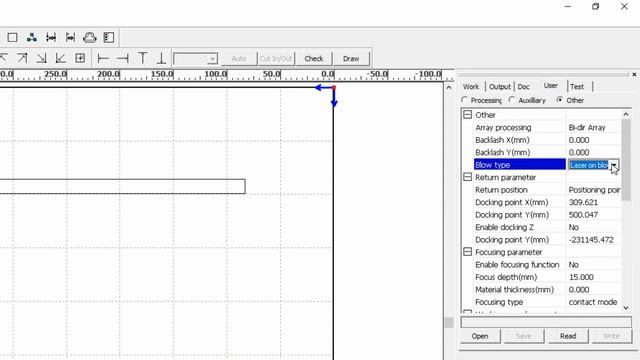Click the Draw button
The image size is (640, 360).
351,59
